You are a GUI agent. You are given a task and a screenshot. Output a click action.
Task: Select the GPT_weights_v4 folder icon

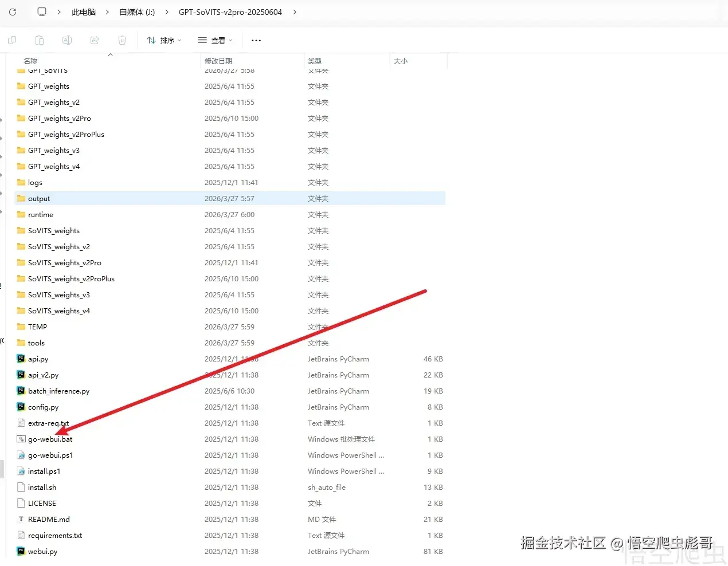pyautogui.click(x=21, y=166)
